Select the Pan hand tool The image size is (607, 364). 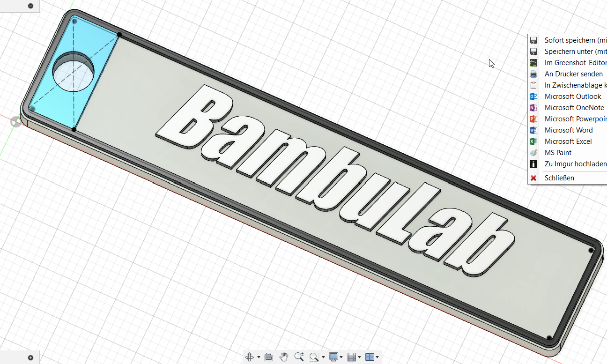click(284, 357)
